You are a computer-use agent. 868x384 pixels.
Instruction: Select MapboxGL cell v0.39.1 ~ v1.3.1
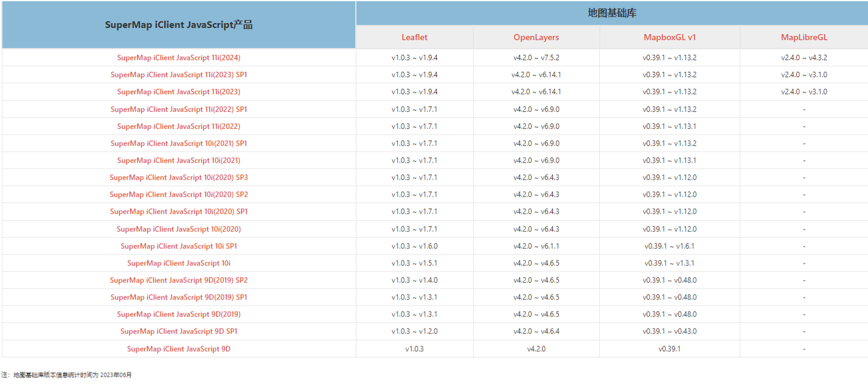pyautogui.click(x=670, y=264)
